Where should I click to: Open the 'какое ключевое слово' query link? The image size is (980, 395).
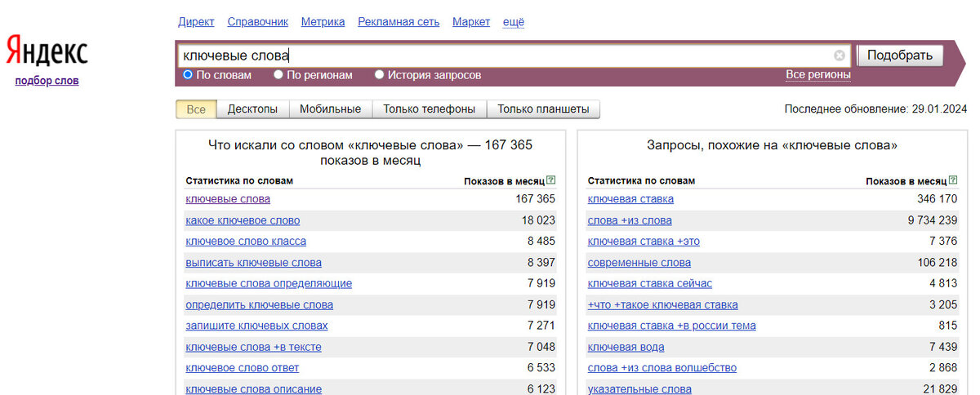(243, 220)
